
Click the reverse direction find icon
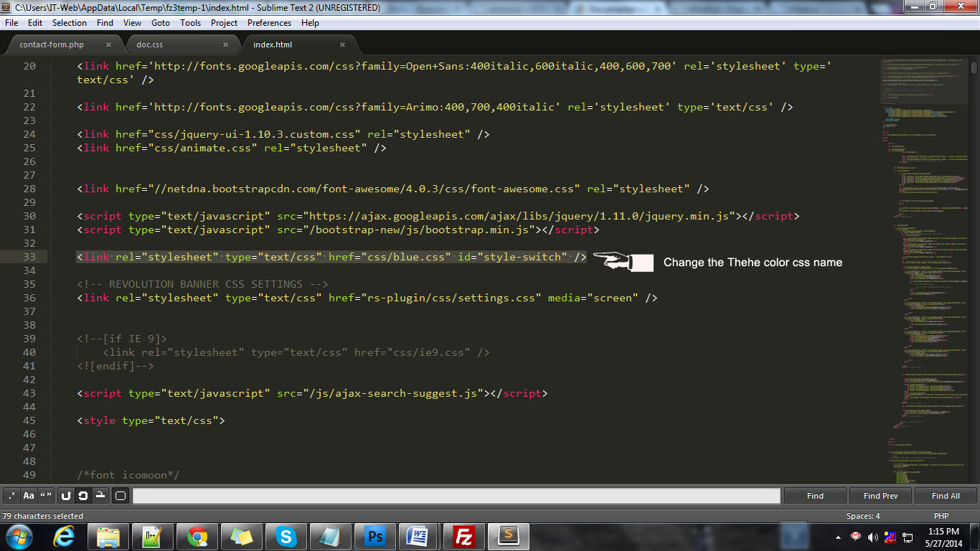tap(66, 496)
